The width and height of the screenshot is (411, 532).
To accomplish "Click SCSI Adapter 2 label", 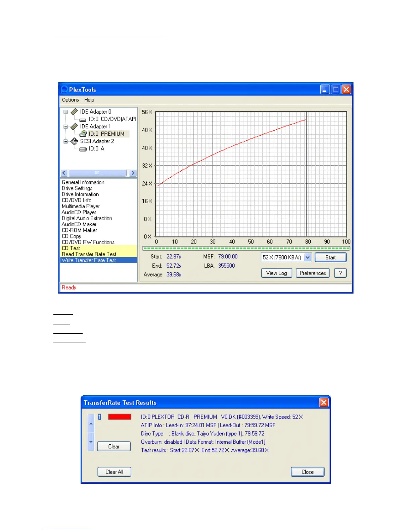I will tap(97, 141).
